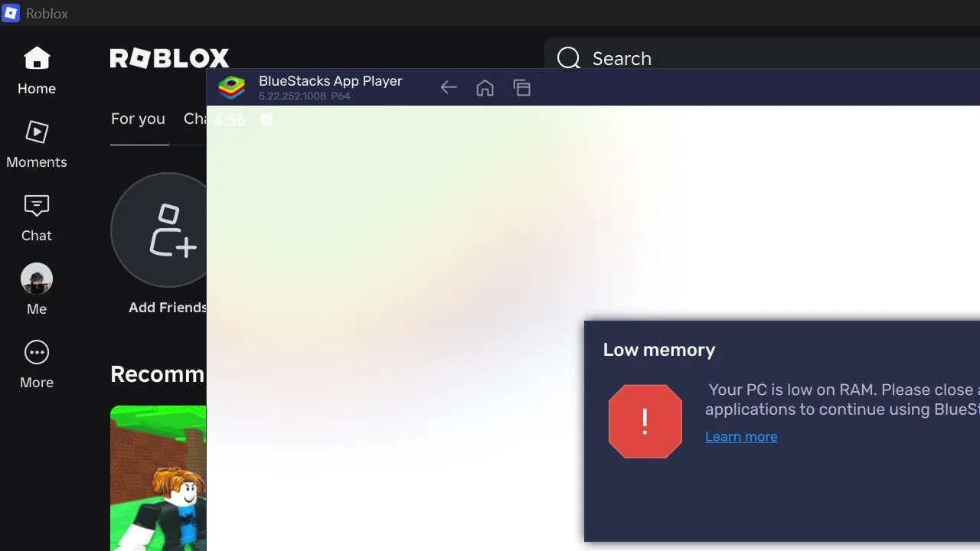Click the status icon beside the 4:56 clock
Screen dimensions: 980x551
(x=266, y=120)
